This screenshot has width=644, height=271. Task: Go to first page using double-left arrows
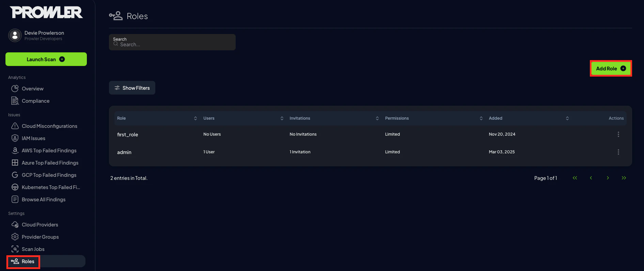575,178
